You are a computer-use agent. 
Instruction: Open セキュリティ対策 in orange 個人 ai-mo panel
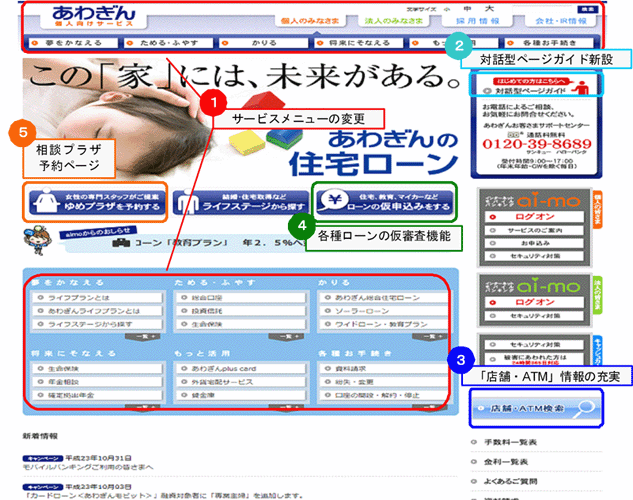pyautogui.click(x=534, y=256)
